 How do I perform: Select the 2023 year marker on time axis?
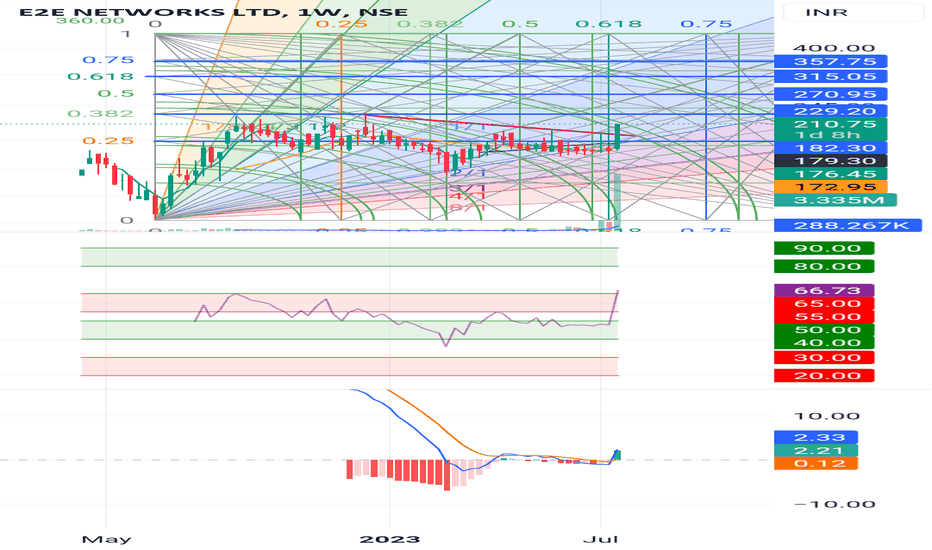click(x=390, y=539)
